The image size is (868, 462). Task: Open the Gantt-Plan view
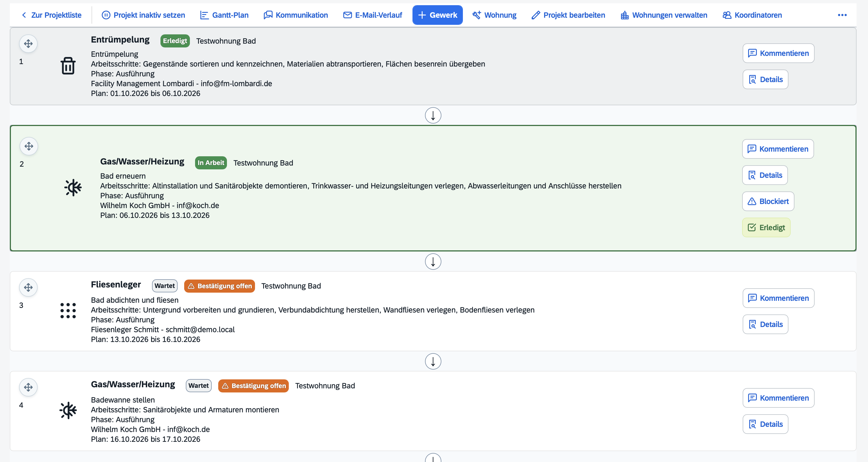coord(224,15)
